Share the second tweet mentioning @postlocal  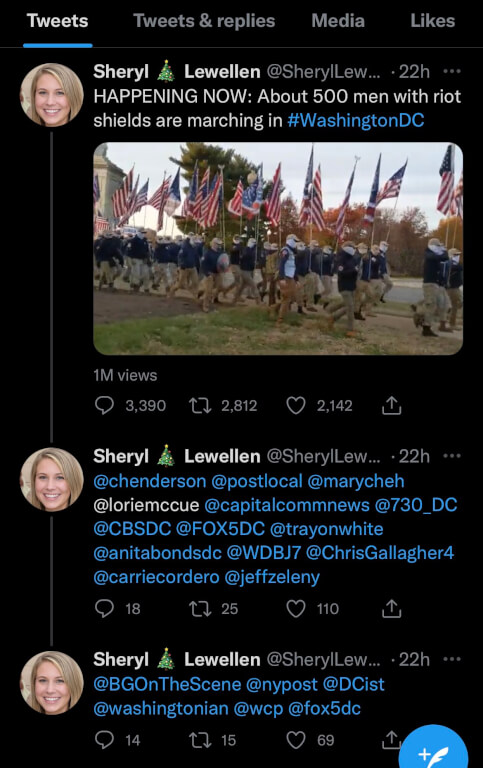[x=391, y=609]
